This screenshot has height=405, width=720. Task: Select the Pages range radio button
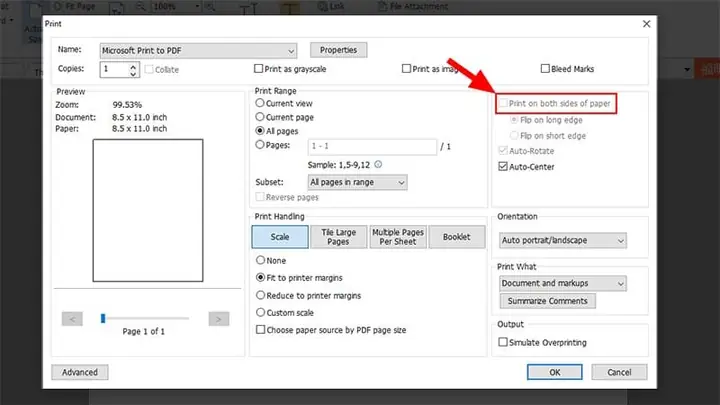point(260,145)
